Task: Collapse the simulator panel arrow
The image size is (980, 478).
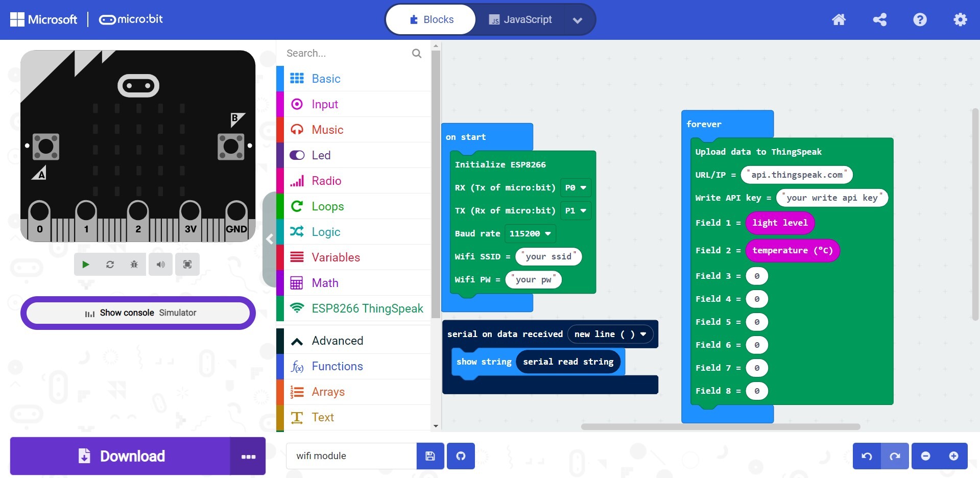Action: (270, 238)
